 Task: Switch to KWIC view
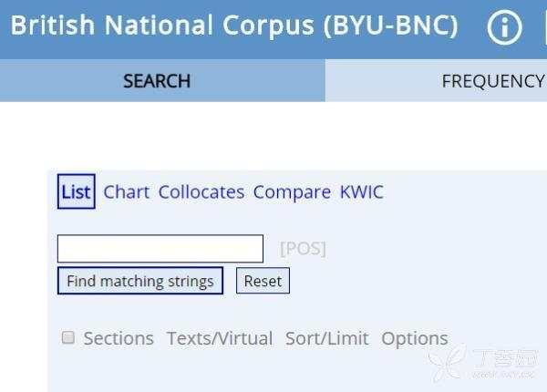click(362, 192)
